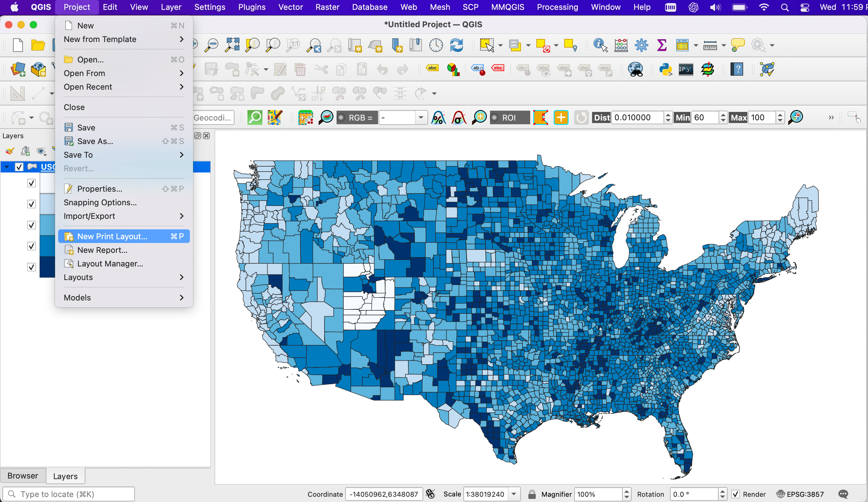
Task: Select Layout Manager menu entry
Action: (110, 263)
